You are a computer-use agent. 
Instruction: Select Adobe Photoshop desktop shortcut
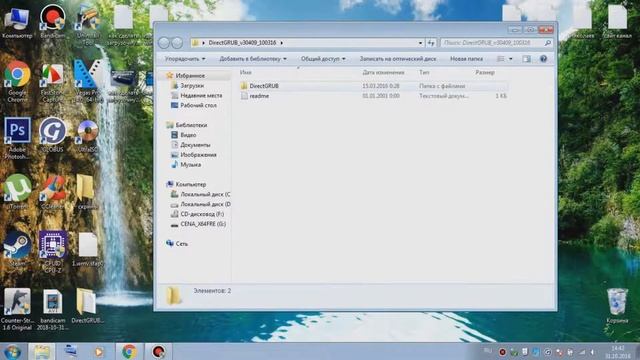coord(17,138)
